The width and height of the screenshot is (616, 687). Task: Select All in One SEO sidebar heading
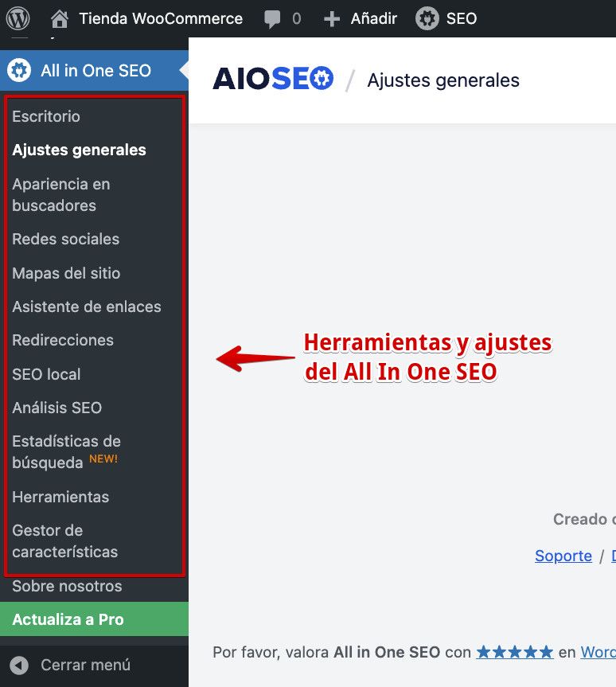96,71
